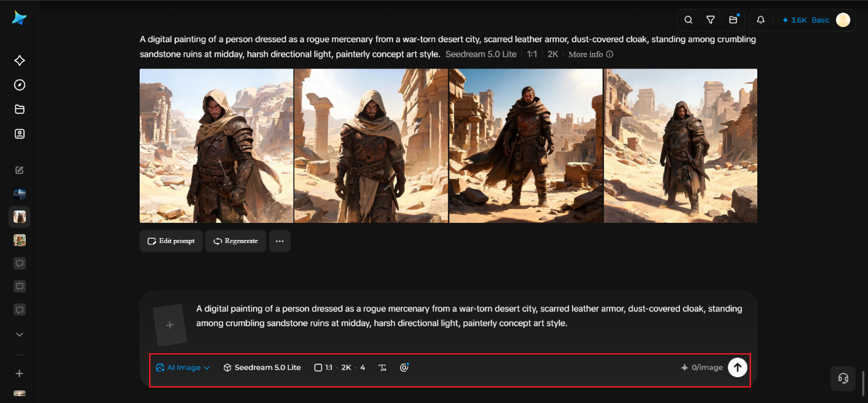Open the third generated mercenary image
868x403 pixels.
(x=526, y=145)
